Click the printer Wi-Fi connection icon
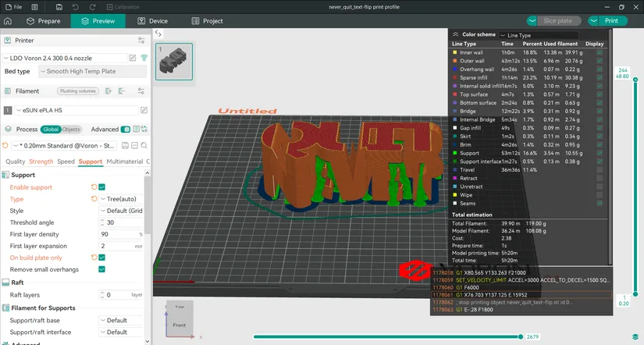Viewport: 644px width, 345px height. coord(144,58)
